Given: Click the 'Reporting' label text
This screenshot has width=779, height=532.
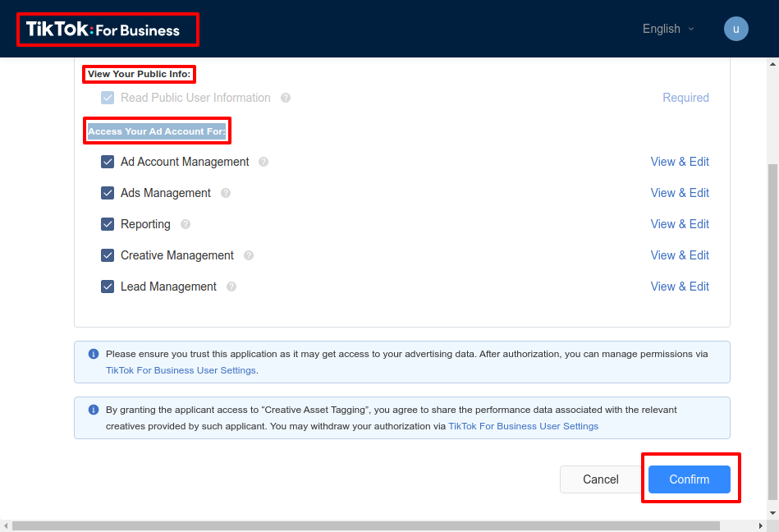Looking at the screenshot, I should tap(145, 224).
